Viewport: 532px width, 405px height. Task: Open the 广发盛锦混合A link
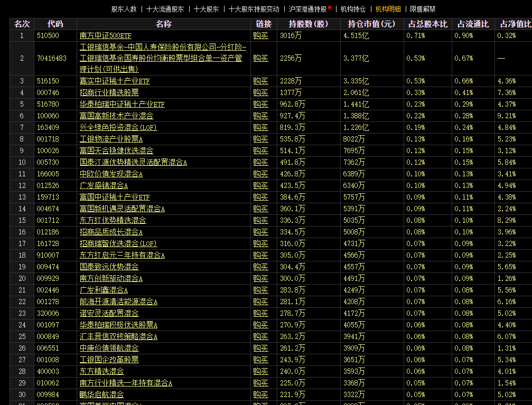104,185
